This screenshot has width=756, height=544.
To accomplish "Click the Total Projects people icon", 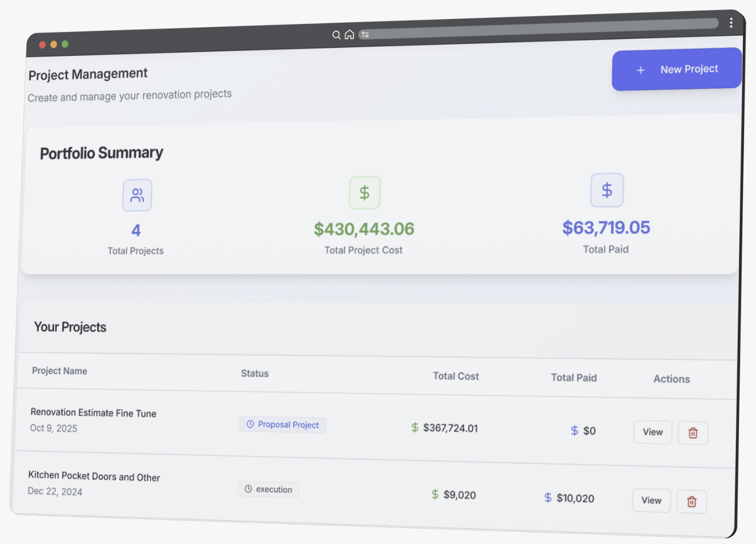I will point(137,195).
